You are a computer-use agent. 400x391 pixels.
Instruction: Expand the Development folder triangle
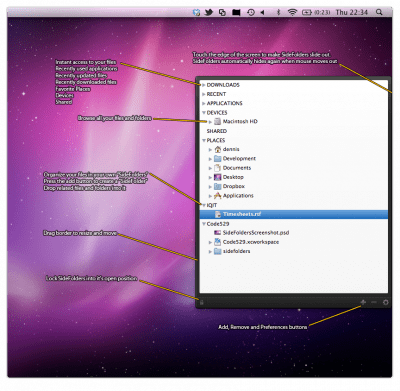(x=210, y=159)
